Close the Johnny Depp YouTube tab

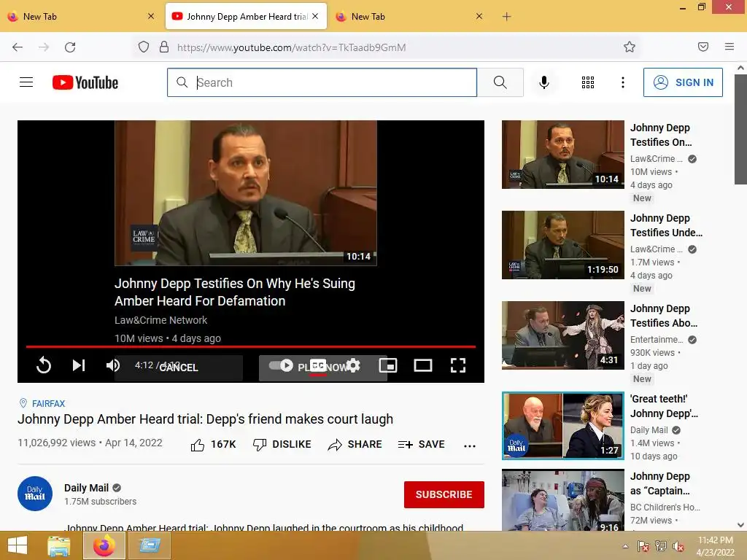tap(315, 16)
